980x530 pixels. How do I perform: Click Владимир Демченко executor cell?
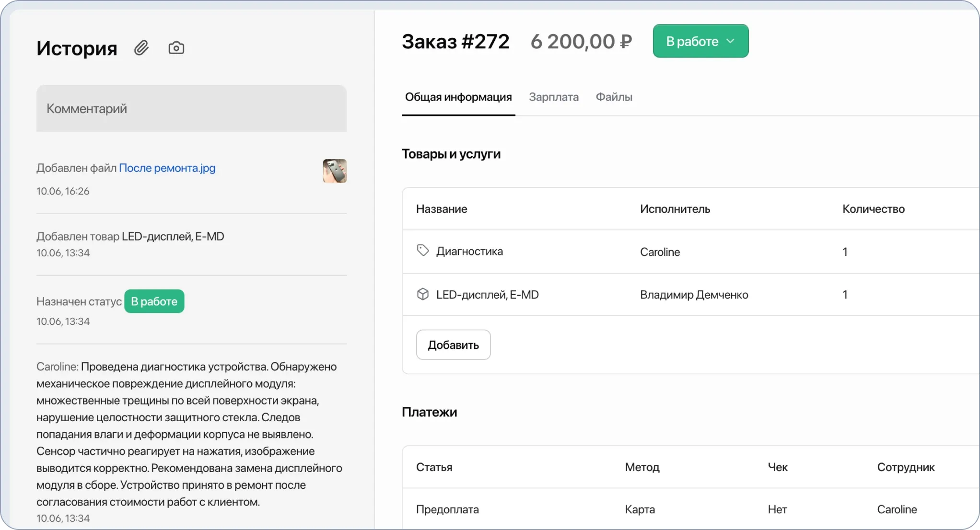coord(694,295)
